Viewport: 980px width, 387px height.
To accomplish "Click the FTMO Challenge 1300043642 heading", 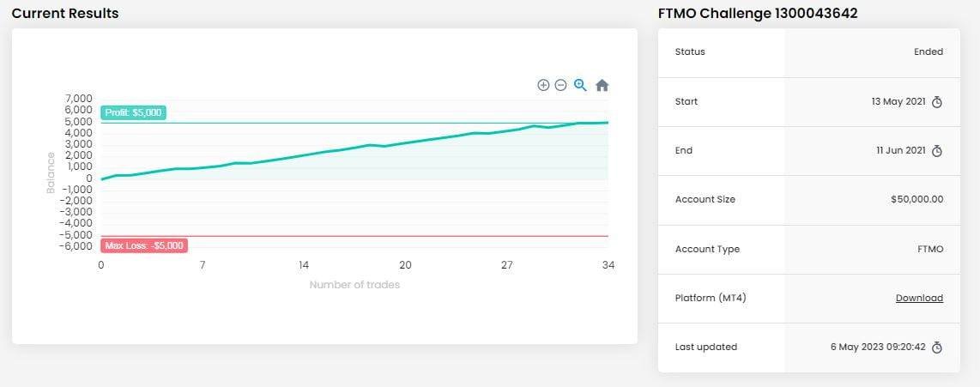I will coord(758,14).
